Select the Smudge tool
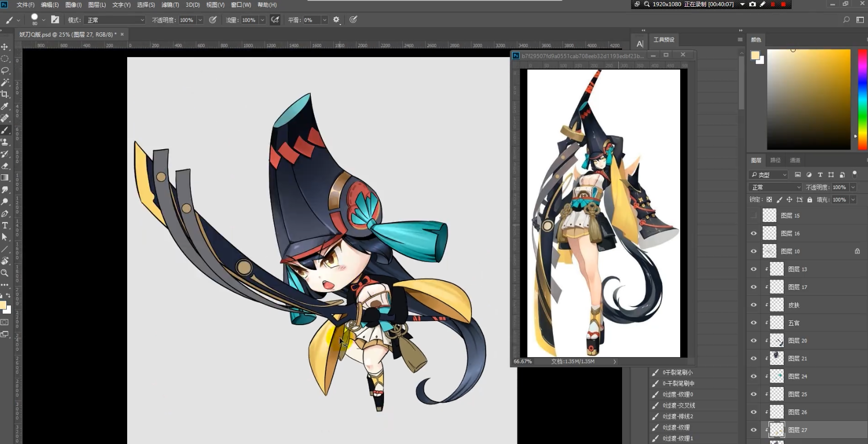Screen dimensions: 868x444 click(5, 190)
